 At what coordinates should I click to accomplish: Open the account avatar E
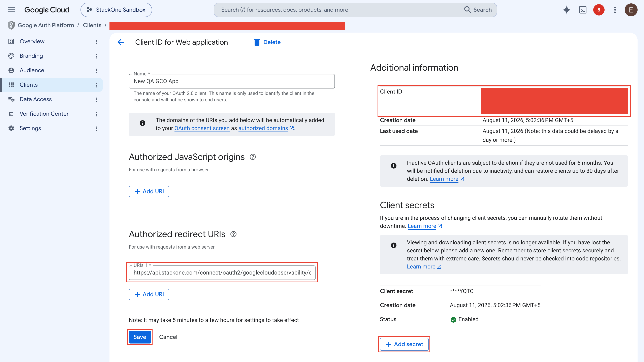click(631, 10)
